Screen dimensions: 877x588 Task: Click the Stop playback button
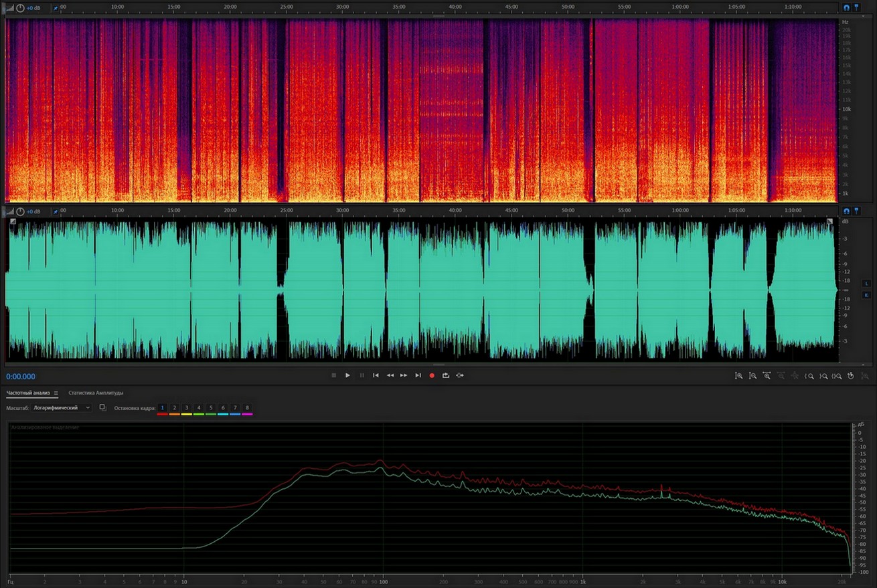pyautogui.click(x=334, y=375)
